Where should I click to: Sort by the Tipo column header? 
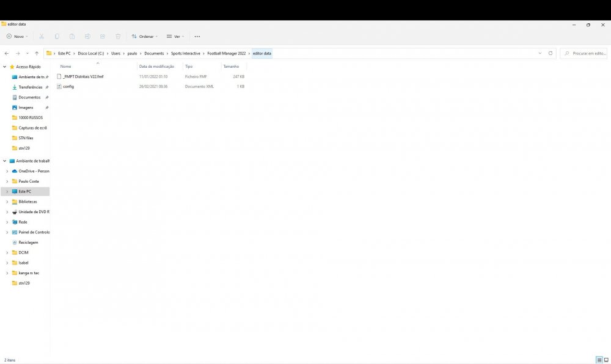pos(189,67)
